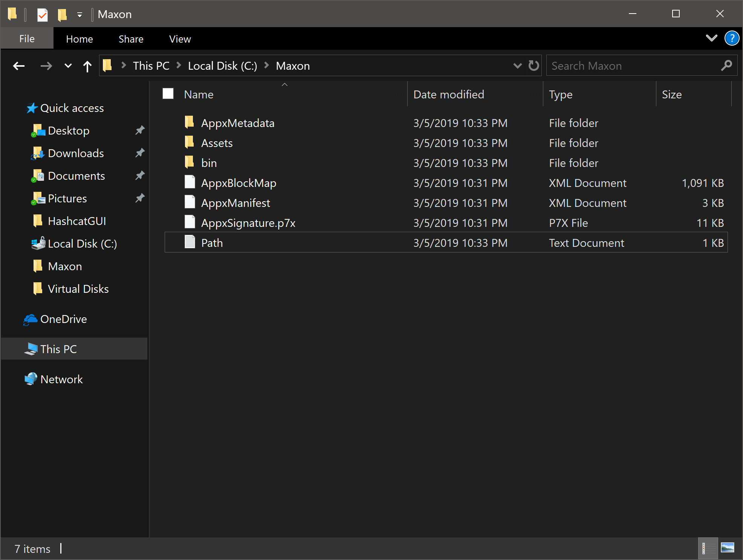
Task: Switch to the View ribbon tab
Action: [180, 39]
